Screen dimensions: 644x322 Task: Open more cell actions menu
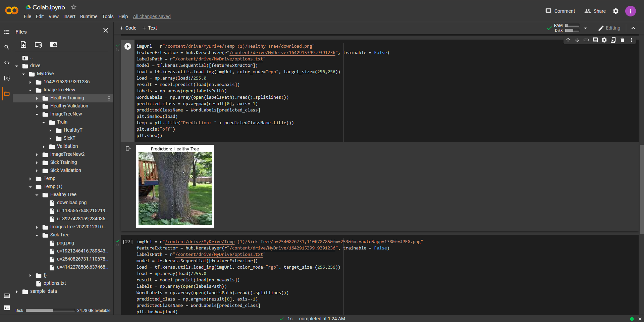[x=631, y=40]
